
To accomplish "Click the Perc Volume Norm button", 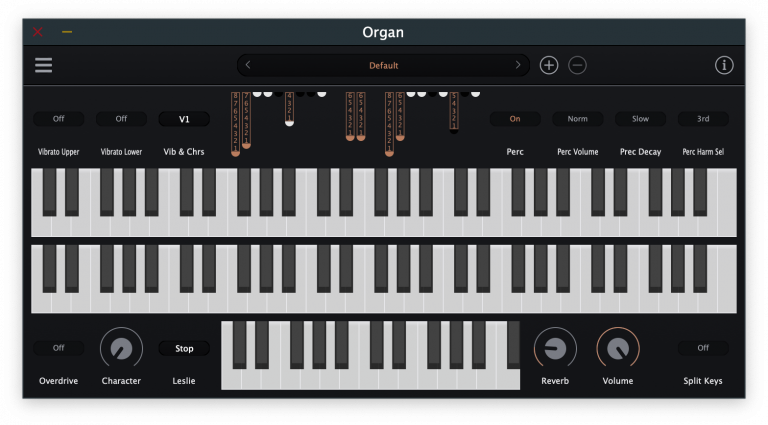I will pyautogui.click(x=577, y=118).
